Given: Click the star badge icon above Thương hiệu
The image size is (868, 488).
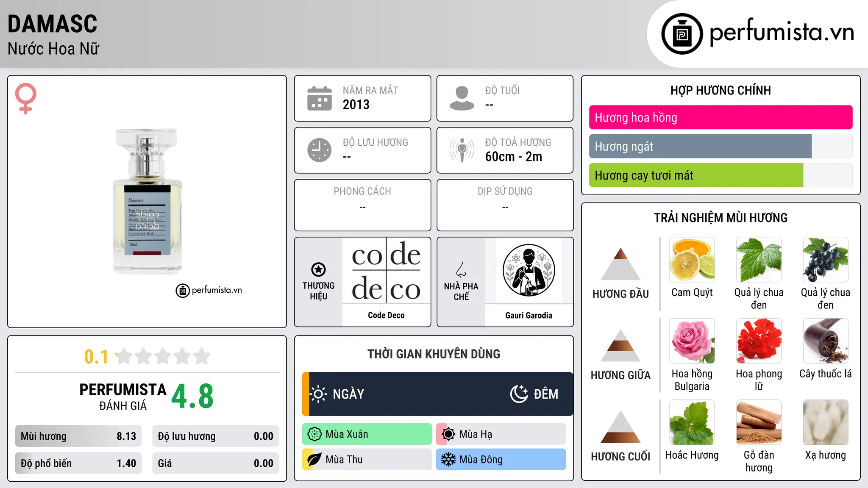Looking at the screenshot, I should [x=318, y=269].
